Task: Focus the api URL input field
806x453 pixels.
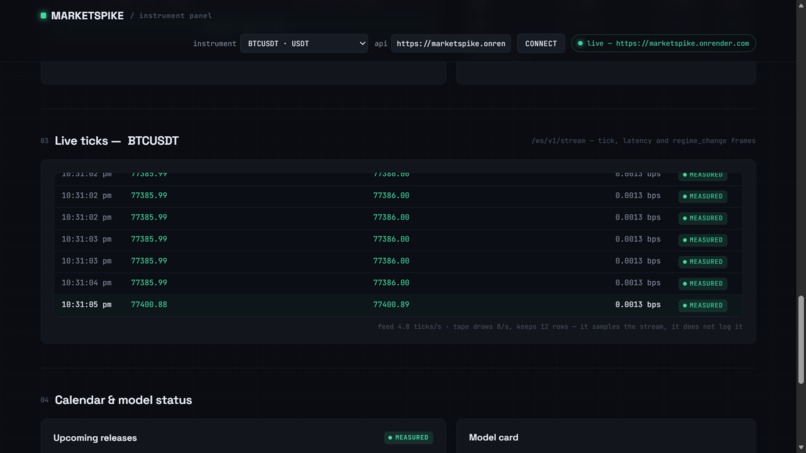Action: [x=451, y=43]
